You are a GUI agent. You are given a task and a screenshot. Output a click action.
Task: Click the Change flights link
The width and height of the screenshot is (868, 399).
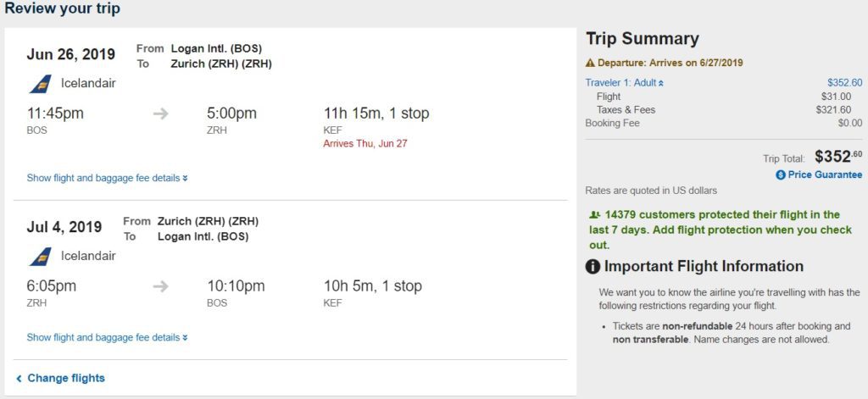[x=66, y=378]
